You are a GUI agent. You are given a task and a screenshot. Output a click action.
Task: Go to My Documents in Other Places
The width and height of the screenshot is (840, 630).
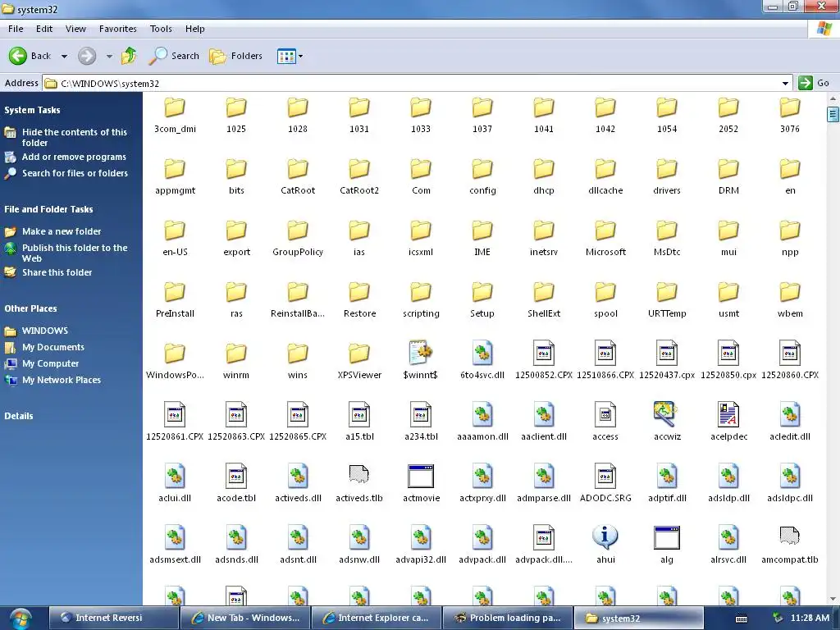[x=53, y=347]
